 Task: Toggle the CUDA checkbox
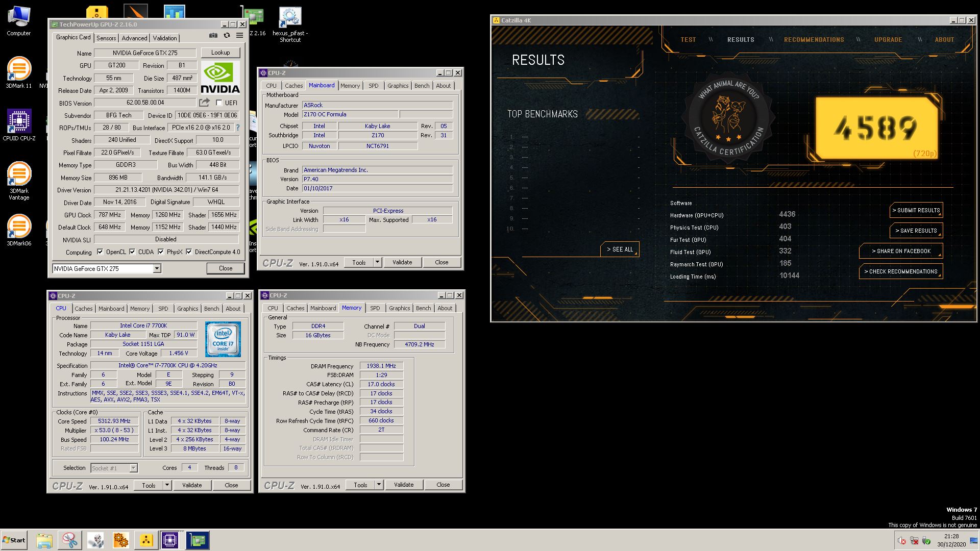coord(132,252)
